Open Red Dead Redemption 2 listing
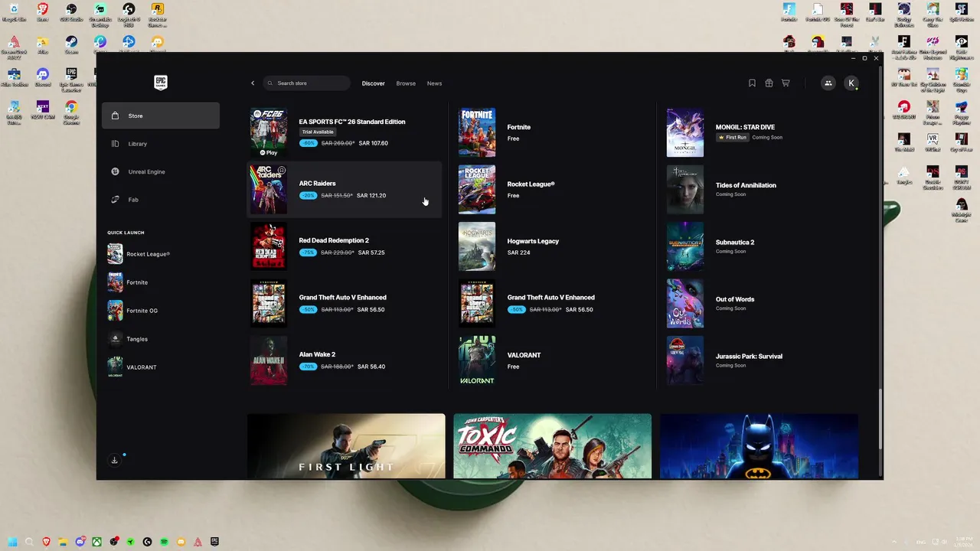Screen dimensions: 980x551 coord(345,246)
